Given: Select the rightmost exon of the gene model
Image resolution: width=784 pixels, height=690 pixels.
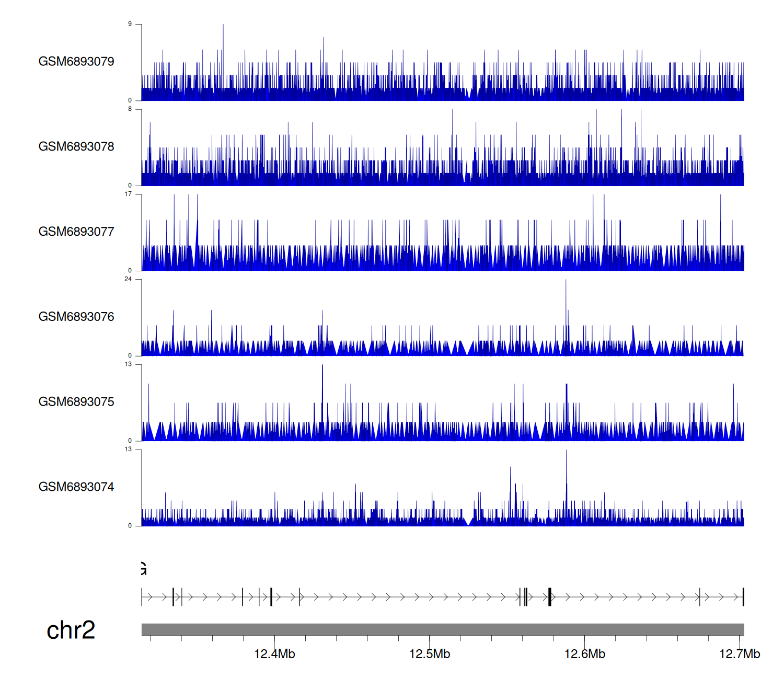Looking at the screenshot, I should [743, 597].
